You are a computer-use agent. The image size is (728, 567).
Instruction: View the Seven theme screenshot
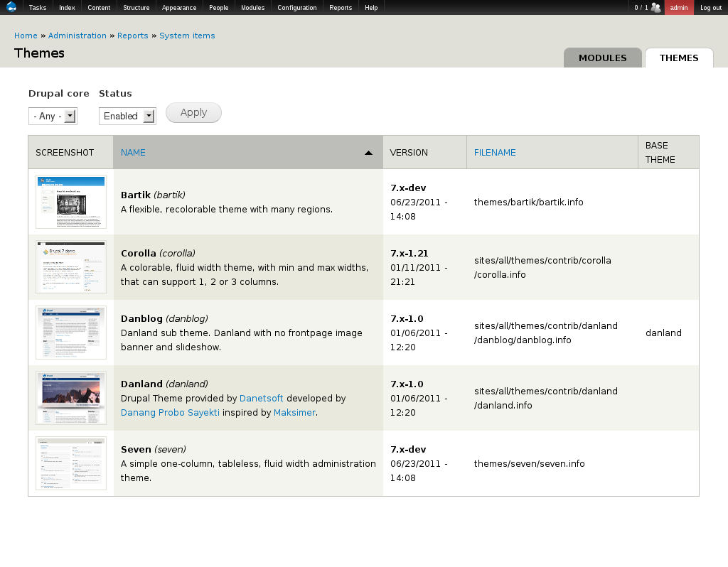point(70,463)
